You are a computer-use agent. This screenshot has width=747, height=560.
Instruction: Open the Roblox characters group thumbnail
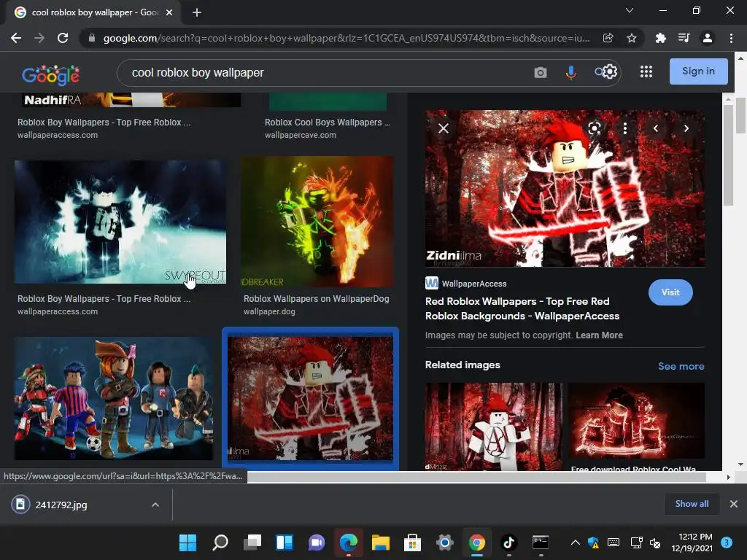click(114, 399)
